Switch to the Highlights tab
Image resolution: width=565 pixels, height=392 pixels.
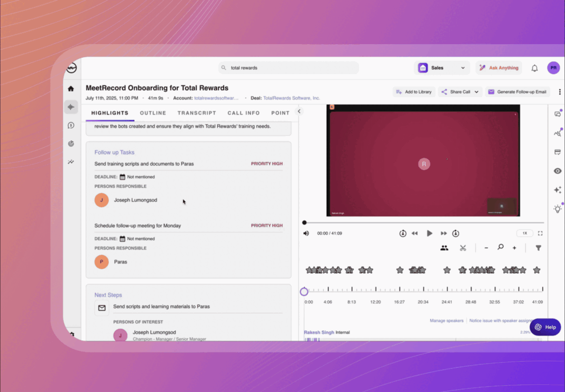point(110,113)
